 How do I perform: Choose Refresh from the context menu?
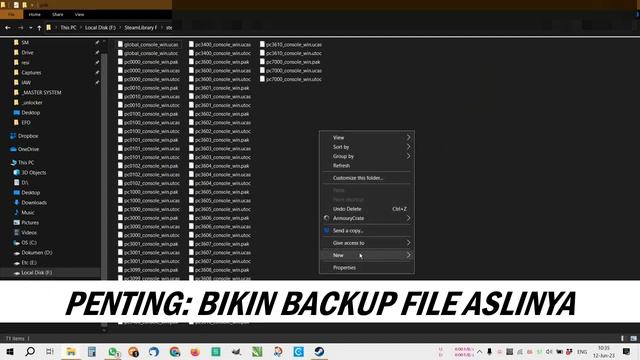pos(367,166)
